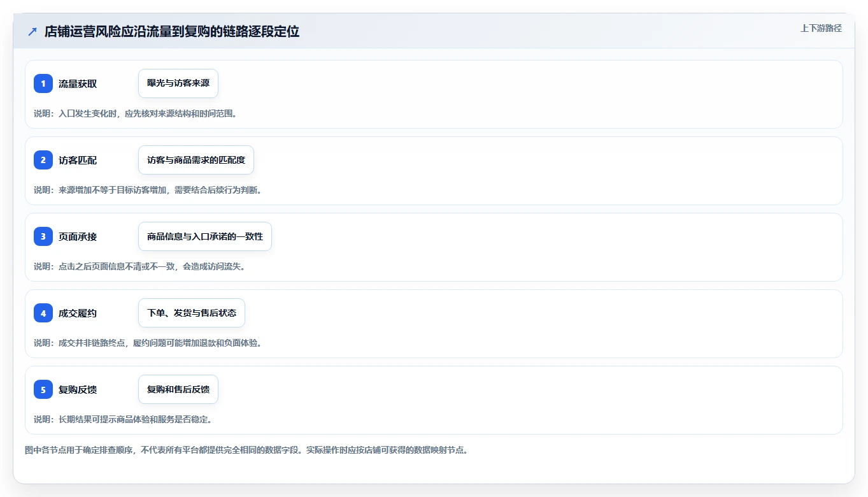The width and height of the screenshot is (868, 497).
Task: Click the note 成交并非链路终点
Action: pos(92,343)
